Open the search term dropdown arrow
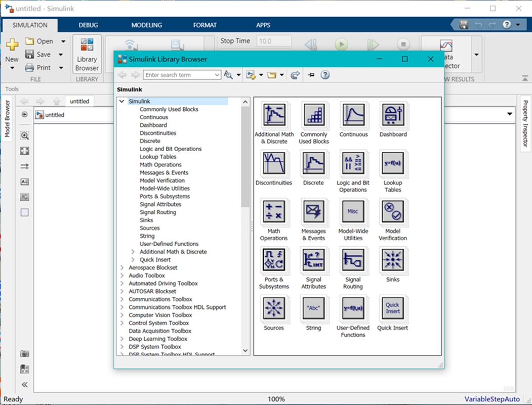This screenshot has width=532, height=405. point(217,75)
